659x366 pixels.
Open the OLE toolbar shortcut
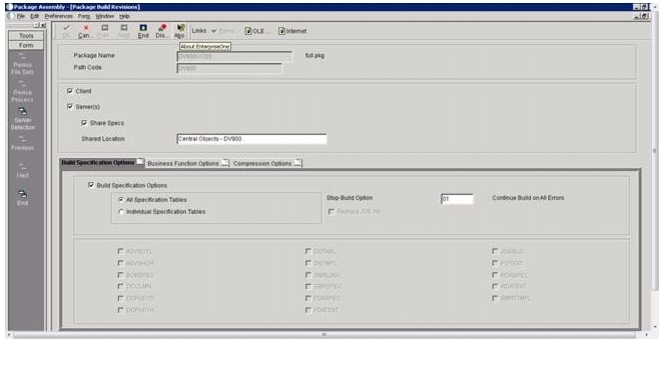pos(256,31)
